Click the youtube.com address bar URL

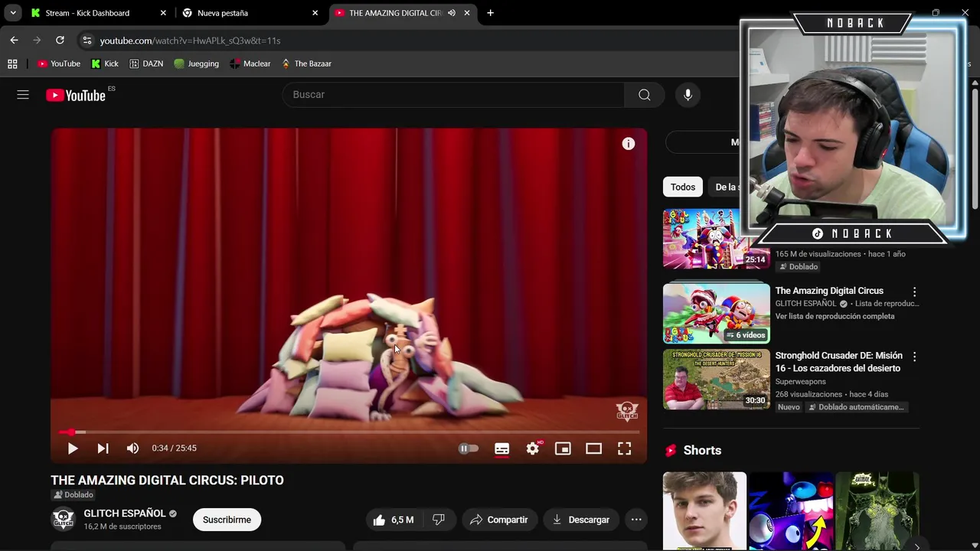coord(190,41)
